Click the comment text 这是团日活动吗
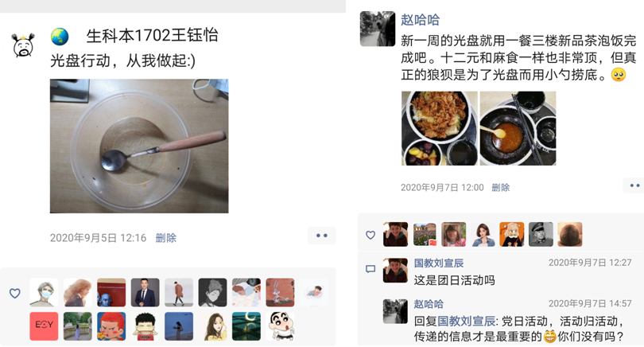This screenshot has width=644, height=347. point(454,280)
